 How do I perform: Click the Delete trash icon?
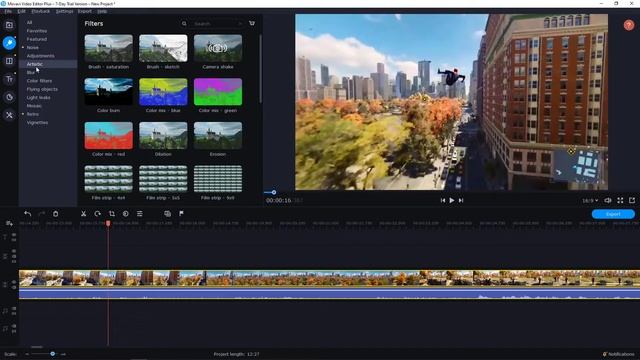point(56,213)
